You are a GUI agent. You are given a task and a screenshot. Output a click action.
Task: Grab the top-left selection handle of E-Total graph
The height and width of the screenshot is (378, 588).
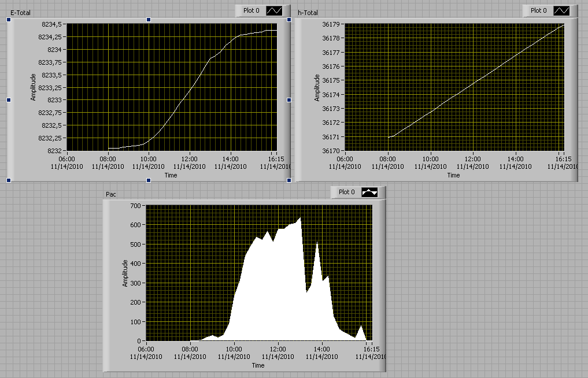click(x=9, y=20)
